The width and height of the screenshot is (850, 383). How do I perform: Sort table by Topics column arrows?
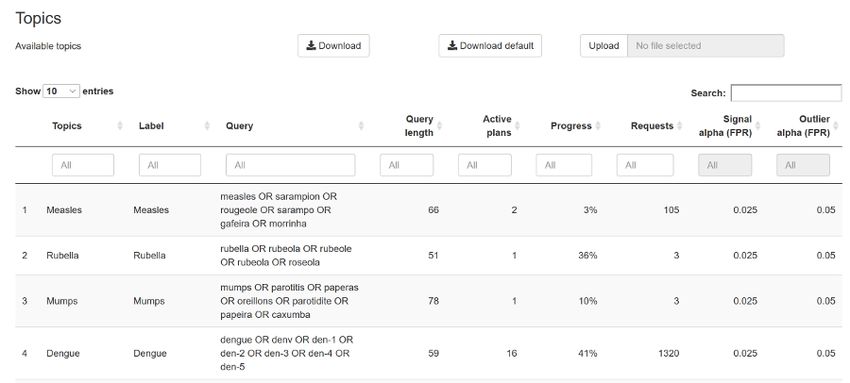[120, 126]
